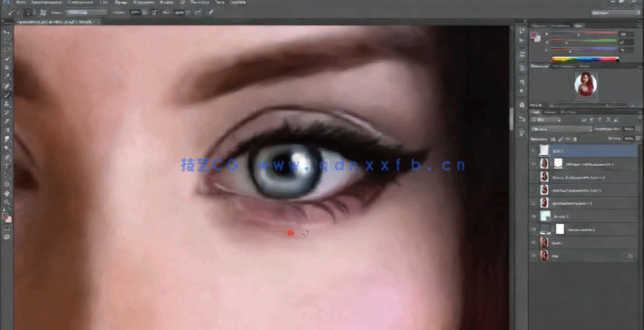This screenshot has height=330, width=644.
Task: Select the Rectangular Marquee tool
Action: [7, 41]
